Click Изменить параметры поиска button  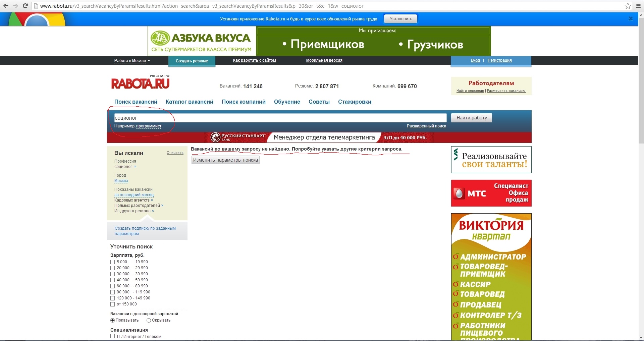point(225,160)
